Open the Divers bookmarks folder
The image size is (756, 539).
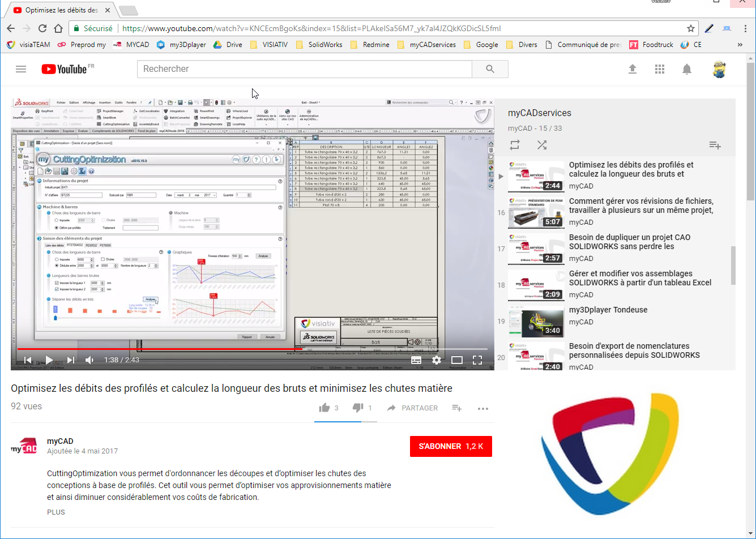pos(522,44)
